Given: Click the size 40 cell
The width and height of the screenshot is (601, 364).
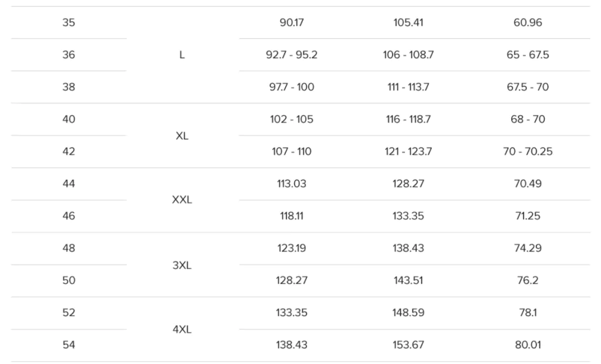Looking at the screenshot, I should pos(69,120).
